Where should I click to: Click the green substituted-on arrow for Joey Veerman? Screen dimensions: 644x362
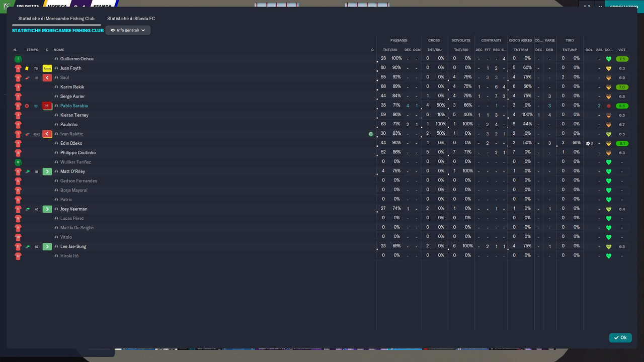[x=47, y=209]
